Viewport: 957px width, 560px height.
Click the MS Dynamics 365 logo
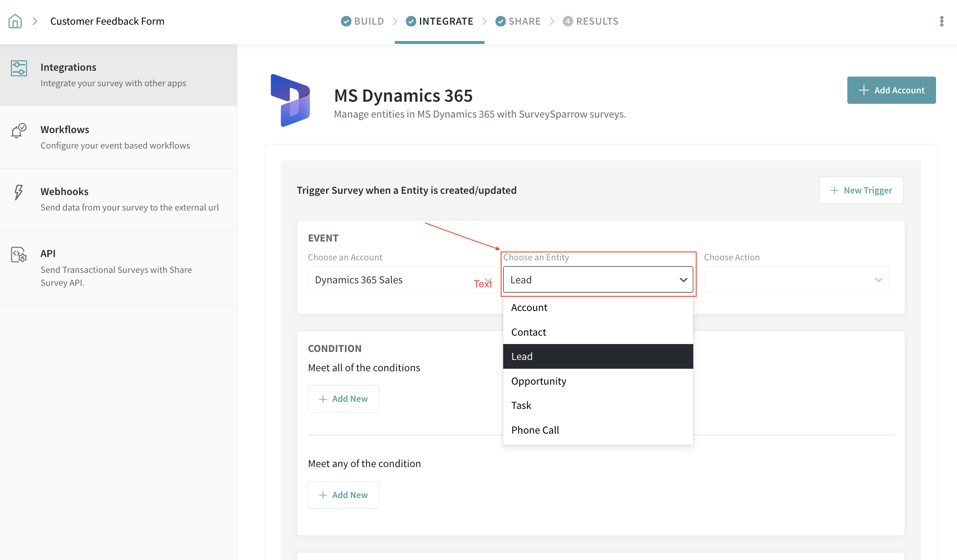pos(291,100)
